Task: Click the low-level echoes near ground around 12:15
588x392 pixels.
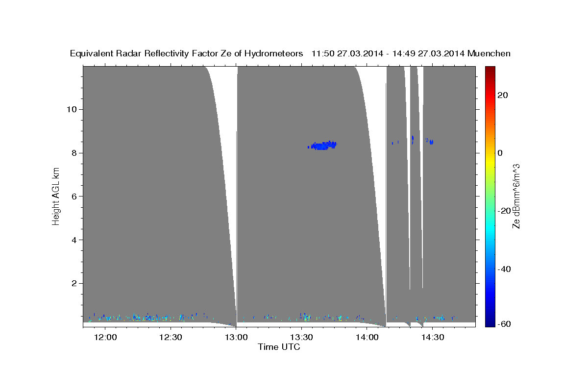Action: [137, 317]
